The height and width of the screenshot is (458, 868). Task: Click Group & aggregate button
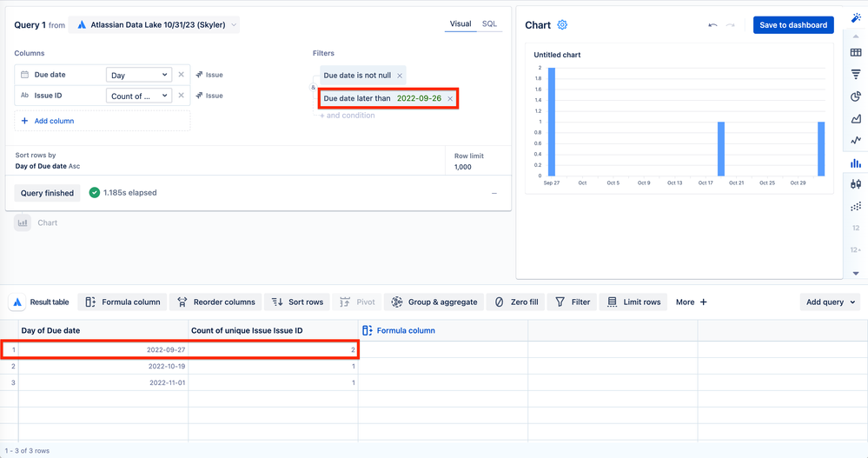tap(434, 302)
